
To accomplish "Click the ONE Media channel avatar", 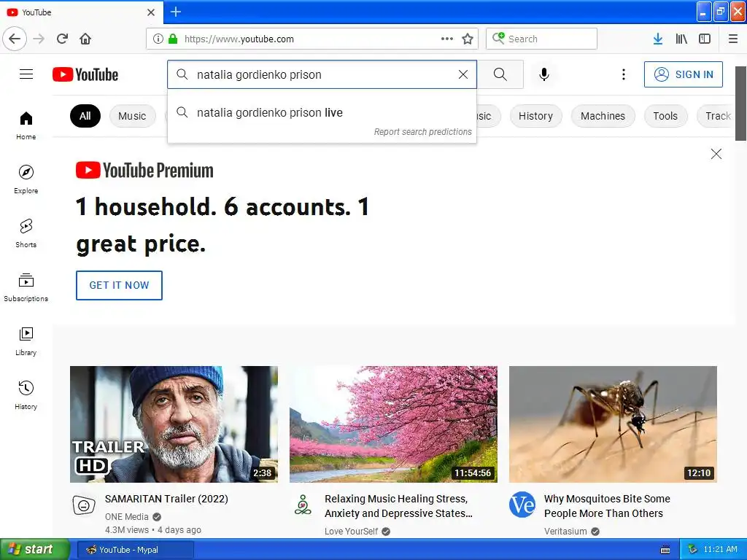I will pyautogui.click(x=83, y=505).
